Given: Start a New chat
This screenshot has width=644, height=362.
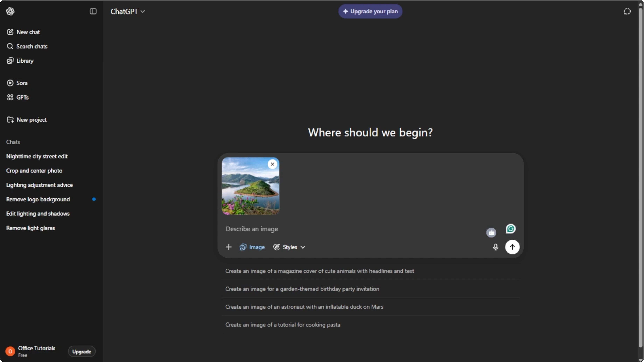Looking at the screenshot, I should coord(23,32).
